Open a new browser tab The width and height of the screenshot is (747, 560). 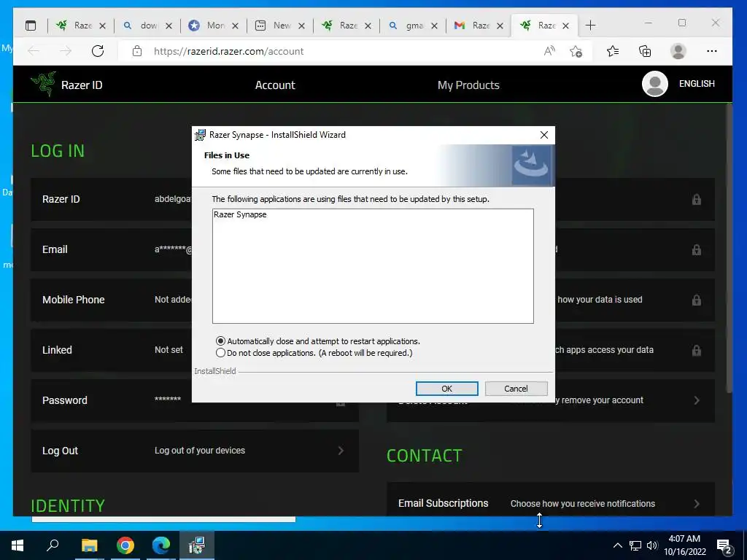click(x=590, y=26)
